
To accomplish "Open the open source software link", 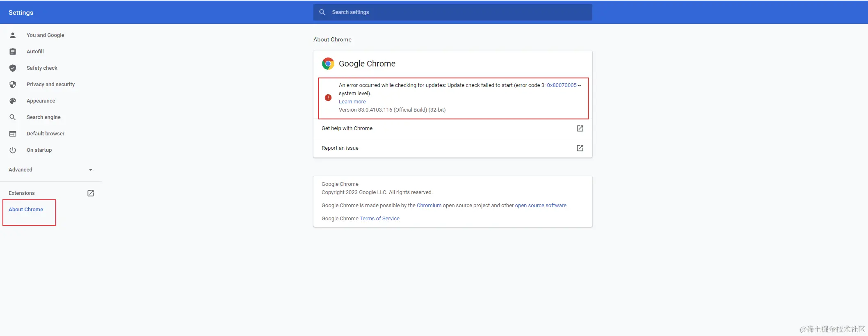I will pos(541,206).
